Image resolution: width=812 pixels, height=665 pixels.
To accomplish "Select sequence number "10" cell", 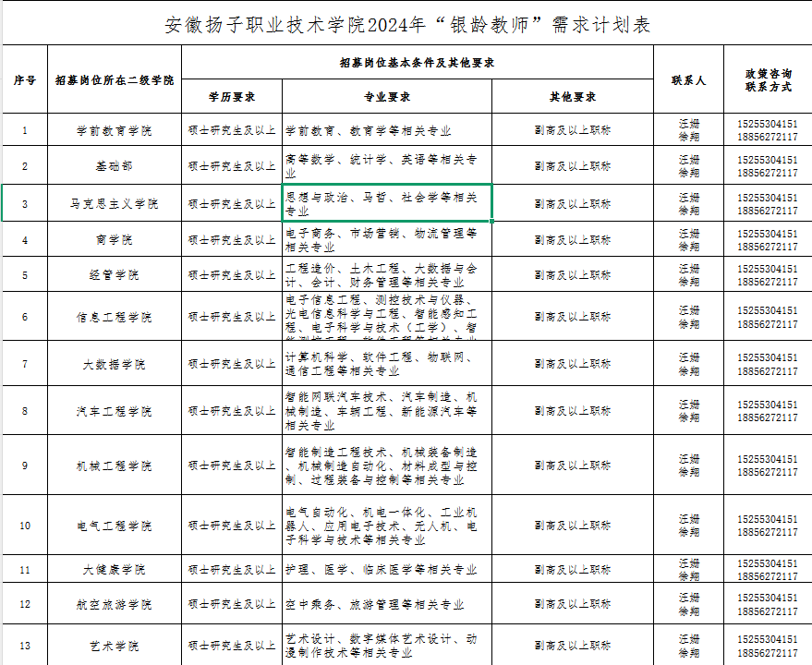I will (25, 526).
